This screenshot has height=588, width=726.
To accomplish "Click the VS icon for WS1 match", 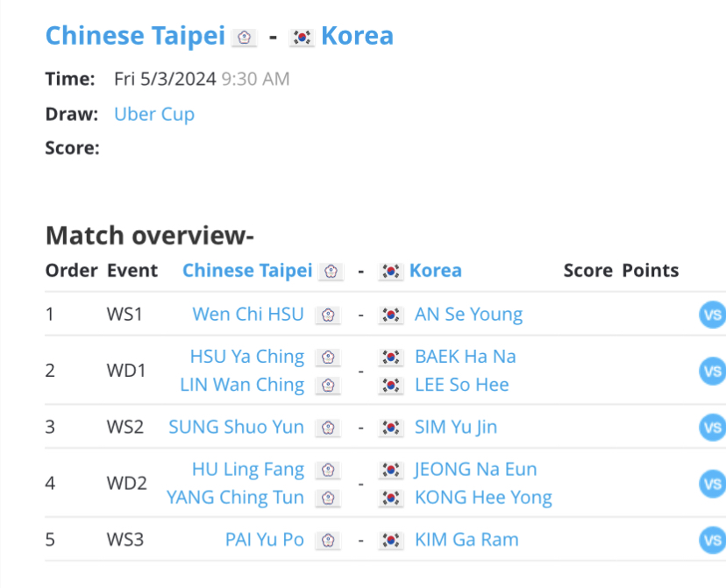I will (713, 315).
